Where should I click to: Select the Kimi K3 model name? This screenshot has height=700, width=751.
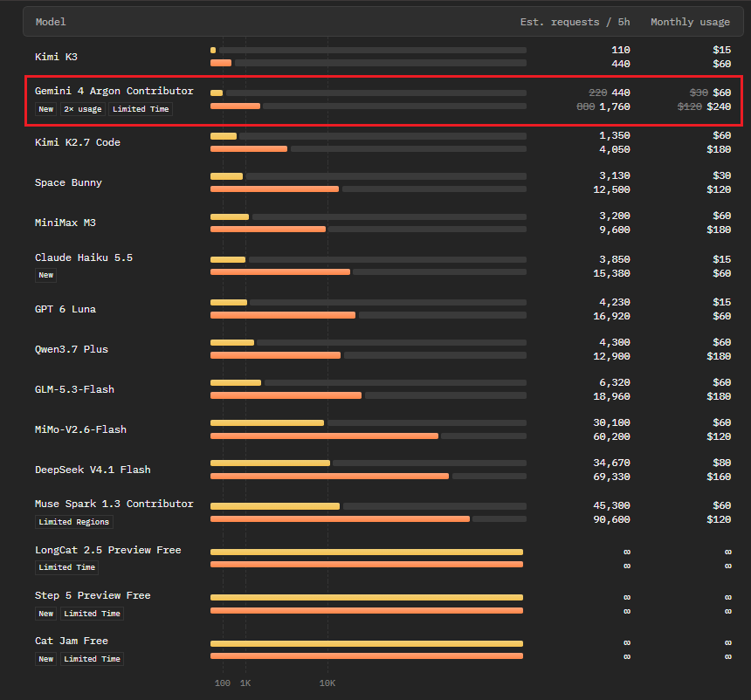[56, 57]
